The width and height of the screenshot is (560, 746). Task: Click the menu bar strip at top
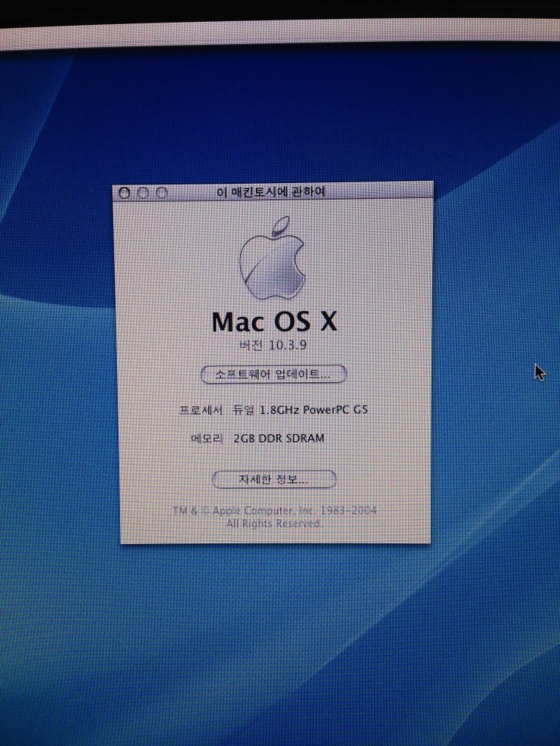click(x=280, y=36)
